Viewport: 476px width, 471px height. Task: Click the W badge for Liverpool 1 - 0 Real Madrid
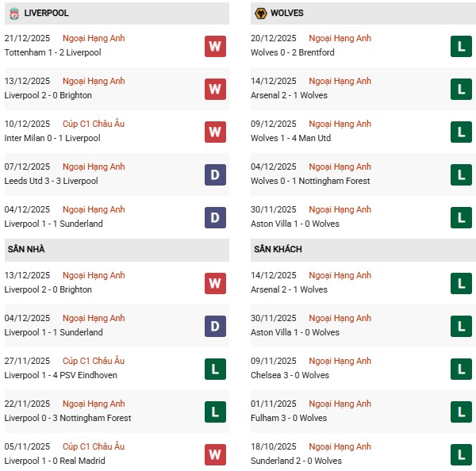coord(215,454)
